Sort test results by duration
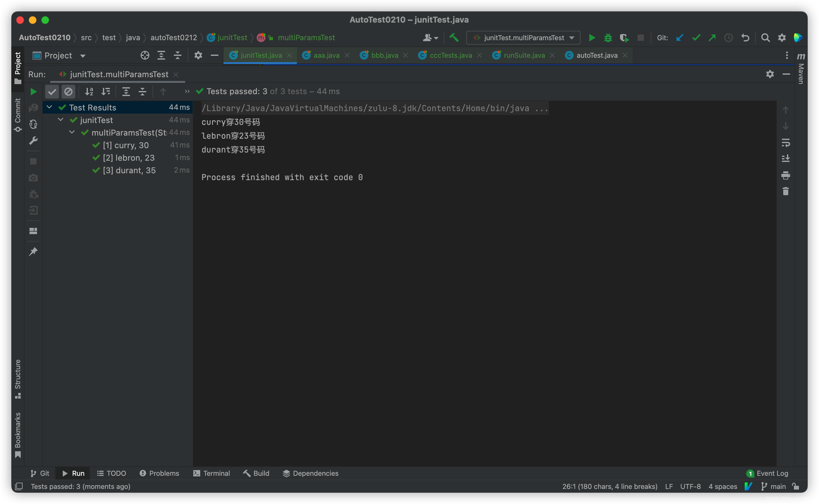The image size is (819, 504). click(x=106, y=91)
